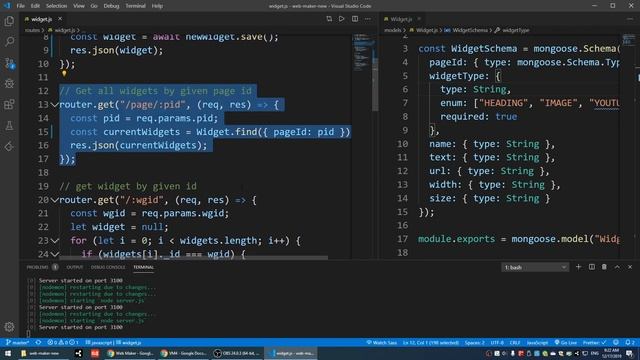Viewport: 640px width, 360px height.
Task: Split the terminal panel
Action: [x=591, y=267]
